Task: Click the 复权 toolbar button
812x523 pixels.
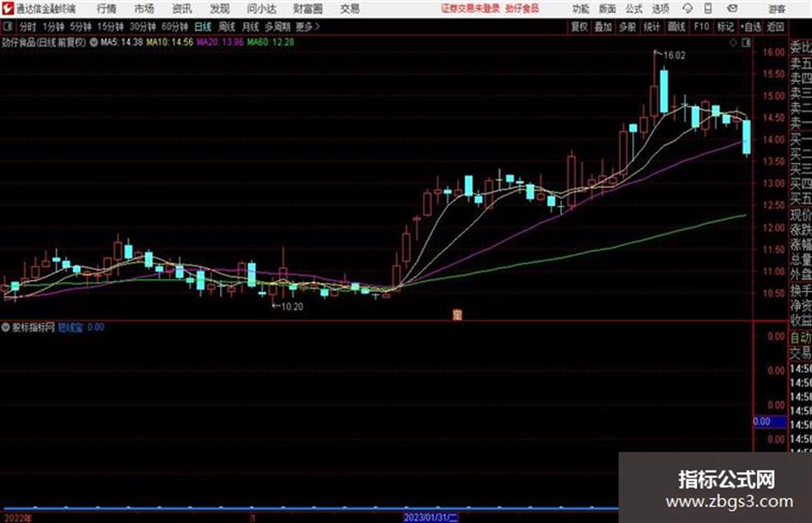Action: click(579, 27)
